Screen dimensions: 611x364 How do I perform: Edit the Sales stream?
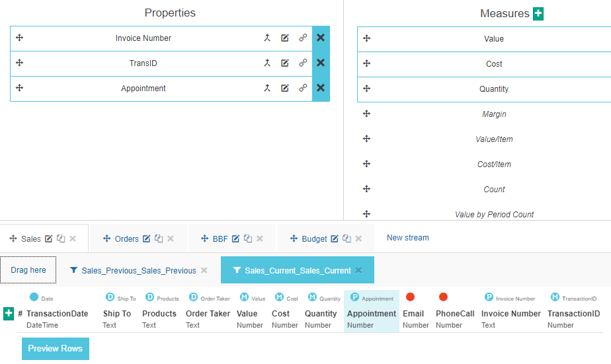(48, 239)
